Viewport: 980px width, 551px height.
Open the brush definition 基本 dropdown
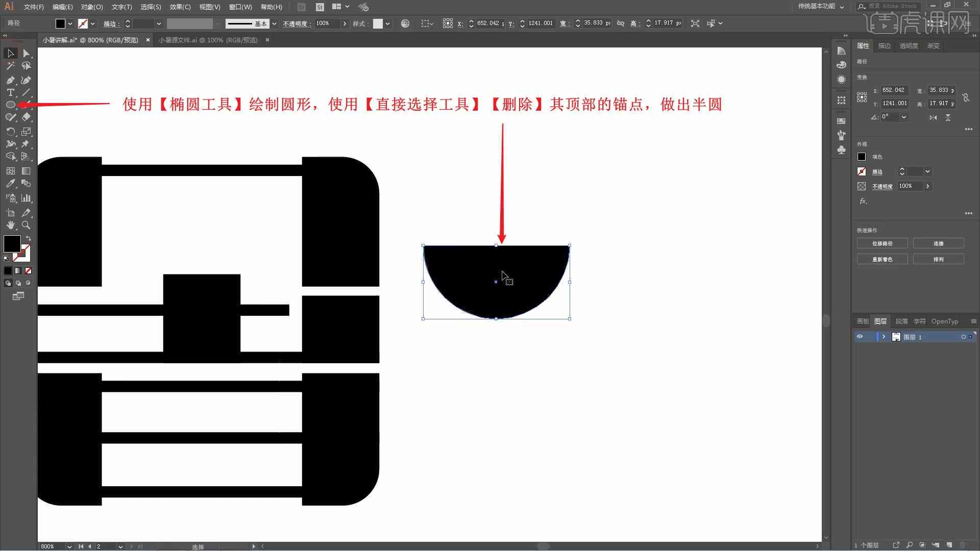274,23
